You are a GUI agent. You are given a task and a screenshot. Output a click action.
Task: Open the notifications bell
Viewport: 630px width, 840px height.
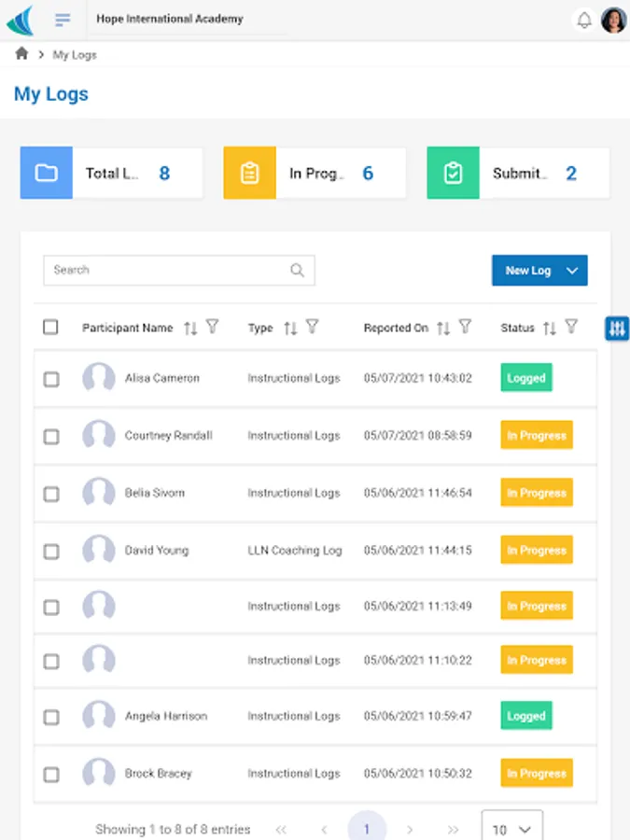pyautogui.click(x=584, y=21)
